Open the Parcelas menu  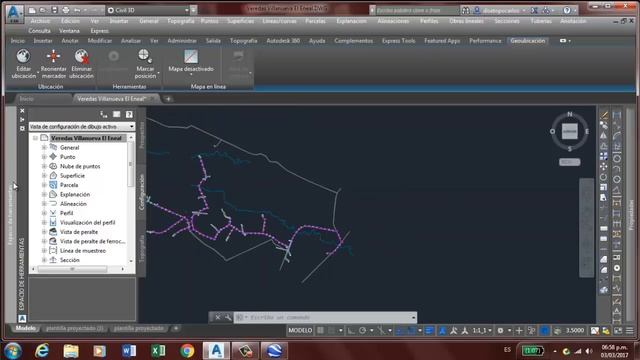[x=316, y=21]
